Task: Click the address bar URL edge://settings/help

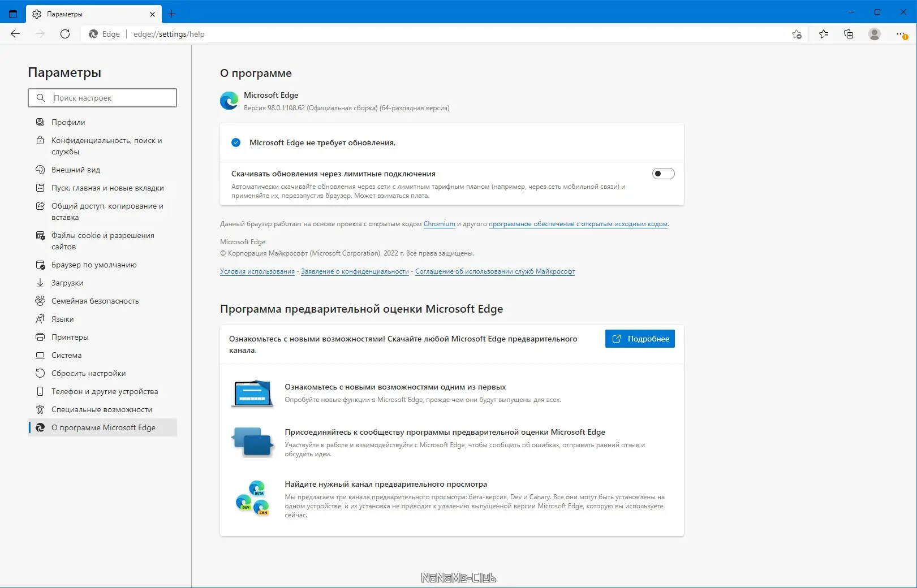Action: 169,34
